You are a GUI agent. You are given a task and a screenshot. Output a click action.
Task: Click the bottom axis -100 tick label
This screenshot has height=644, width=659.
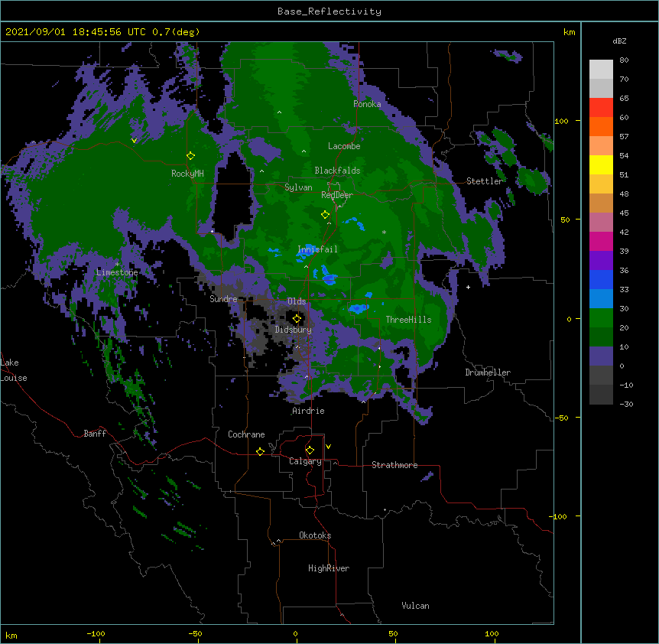point(96,633)
